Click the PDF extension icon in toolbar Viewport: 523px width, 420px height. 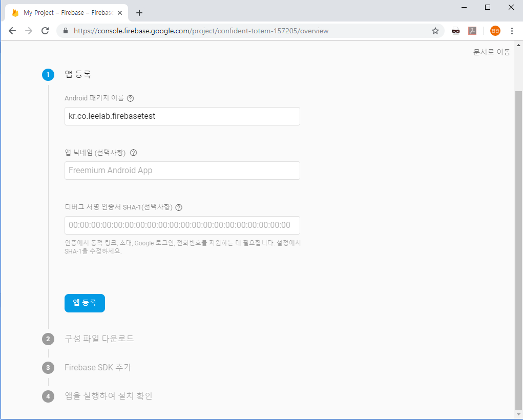tap(472, 31)
